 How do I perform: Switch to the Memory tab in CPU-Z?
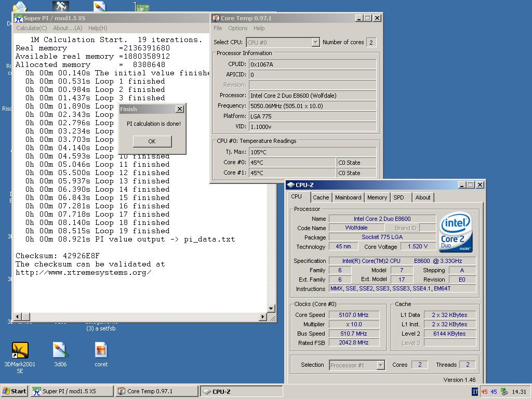pos(377,197)
